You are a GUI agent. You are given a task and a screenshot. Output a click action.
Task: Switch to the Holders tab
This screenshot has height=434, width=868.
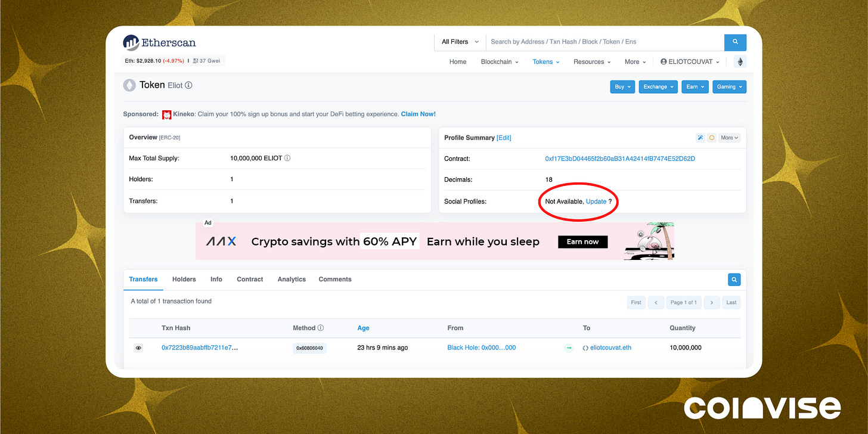click(x=184, y=279)
